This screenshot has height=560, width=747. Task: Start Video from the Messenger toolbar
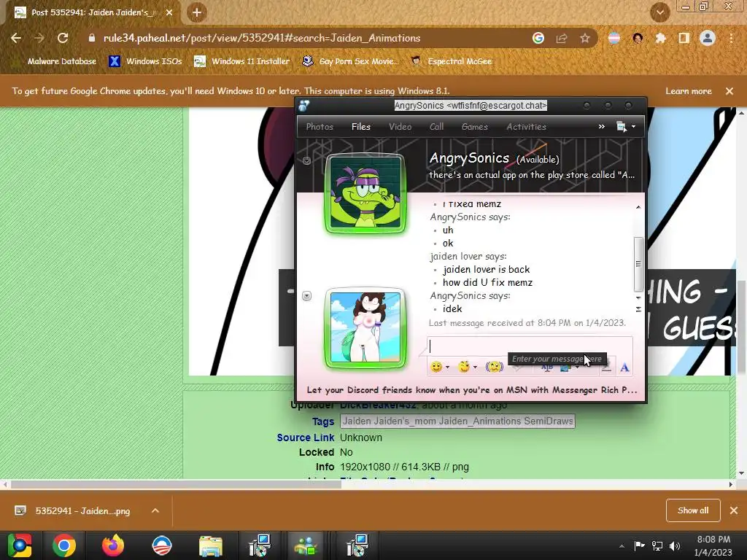400,127
